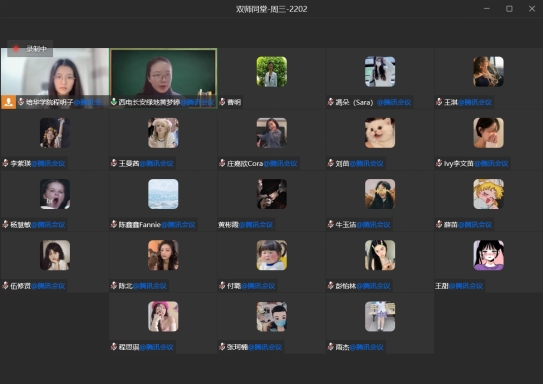
Task: Click muted mic icon beside Fannie's name
Action: [114, 224]
